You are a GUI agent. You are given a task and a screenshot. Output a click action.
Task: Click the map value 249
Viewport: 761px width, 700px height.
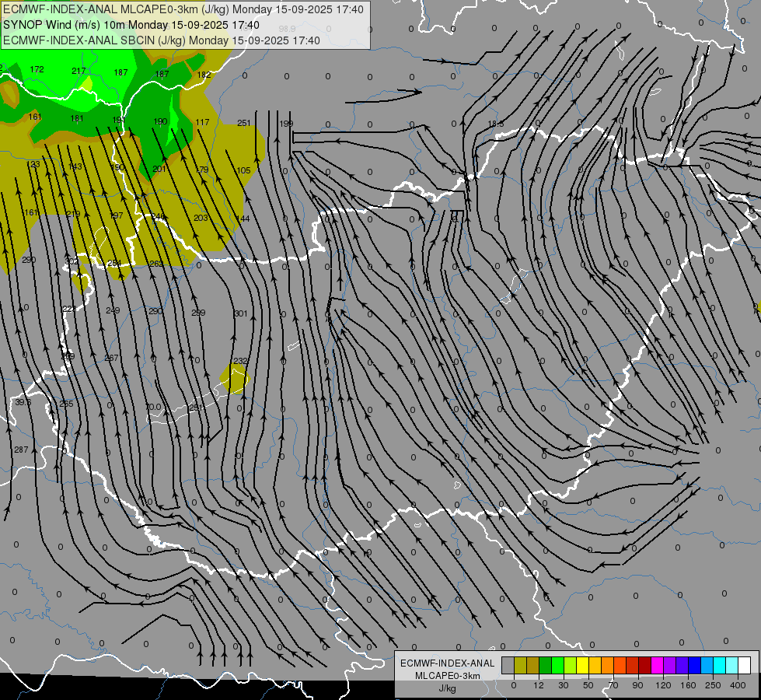pyautogui.click(x=113, y=310)
